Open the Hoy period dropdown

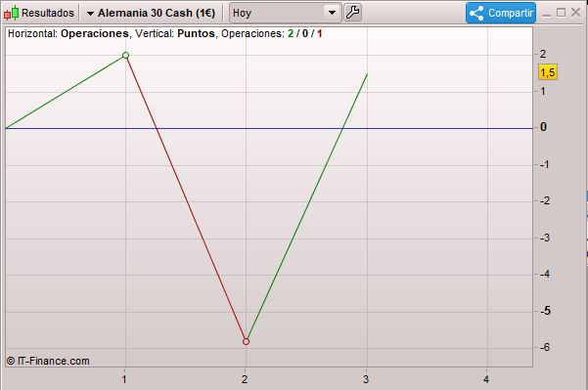(x=285, y=13)
